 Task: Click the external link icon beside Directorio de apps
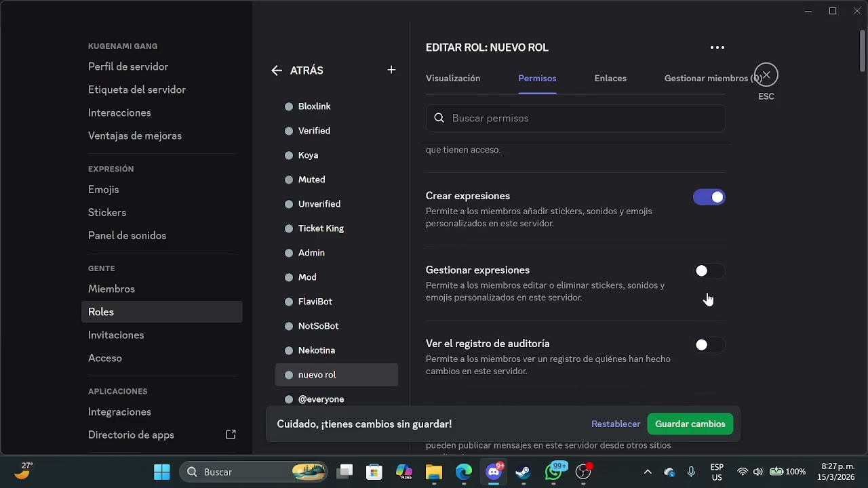[231, 434]
